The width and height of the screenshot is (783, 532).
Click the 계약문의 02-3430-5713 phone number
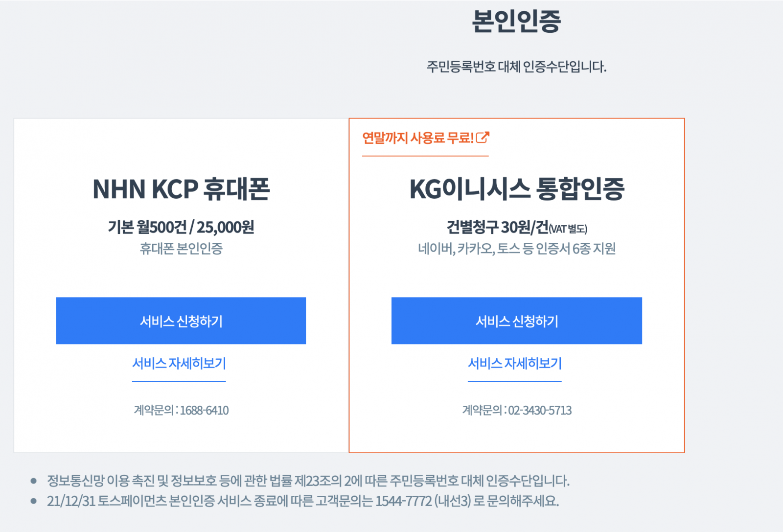540,410
